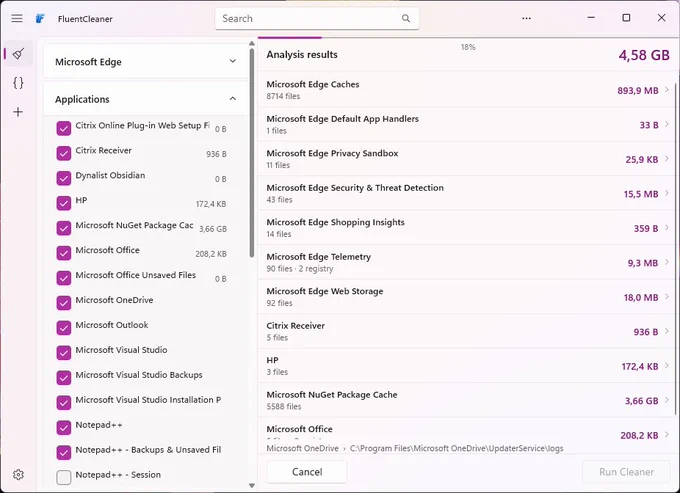Expand Microsoft Edge Privacy Sandbox chevron
Screen dimensions: 680x493
(x=667, y=159)
